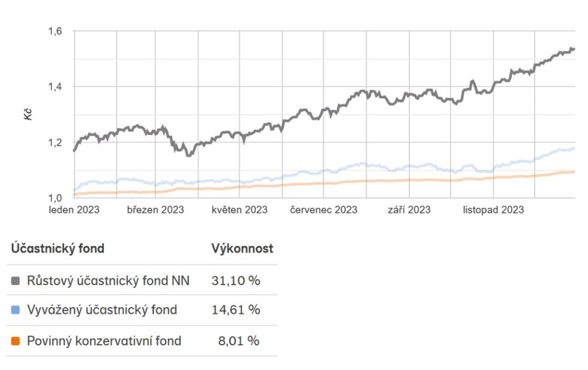This screenshot has height=370, width=588.
Task: Click the grey Růstový fund color swatch
Action: tap(16, 280)
